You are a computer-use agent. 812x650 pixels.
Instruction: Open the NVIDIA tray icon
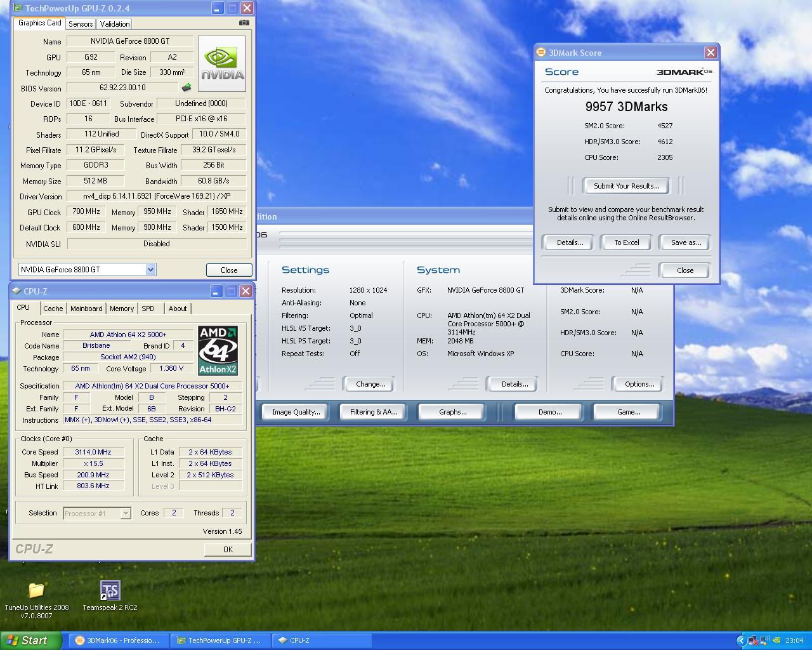click(776, 640)
